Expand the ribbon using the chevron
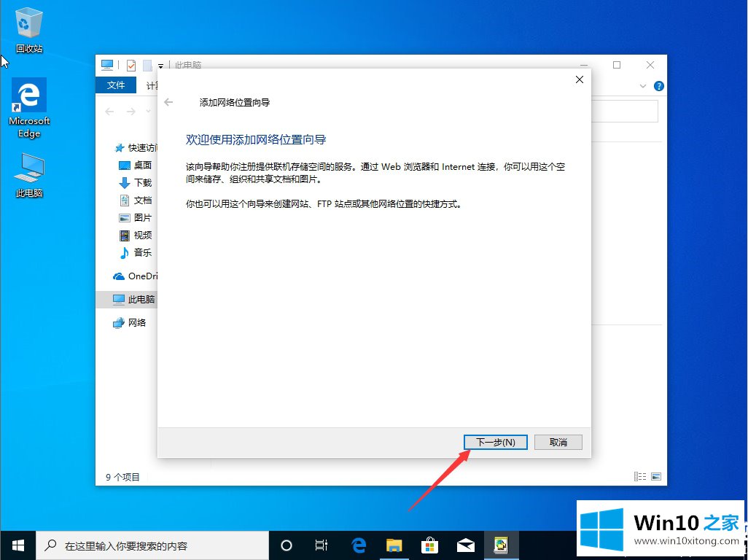This screenshot has width=748, height=560. pos(643,86)
